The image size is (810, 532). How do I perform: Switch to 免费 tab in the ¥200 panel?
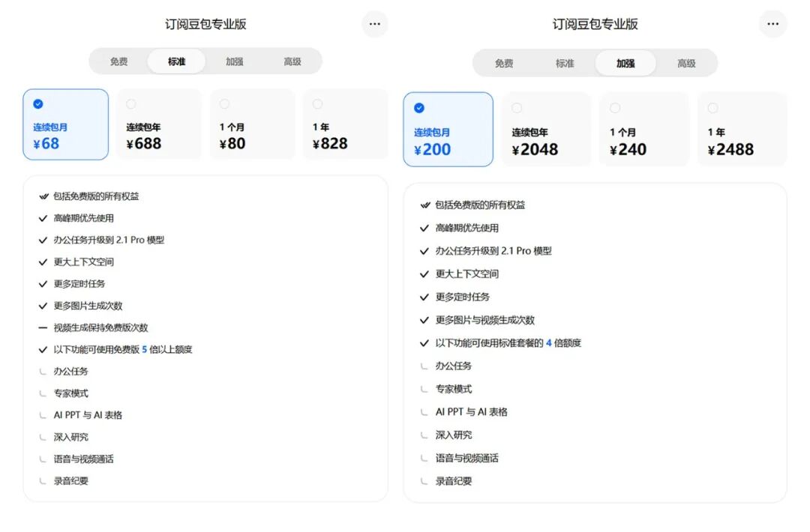[x=504, y=64]
